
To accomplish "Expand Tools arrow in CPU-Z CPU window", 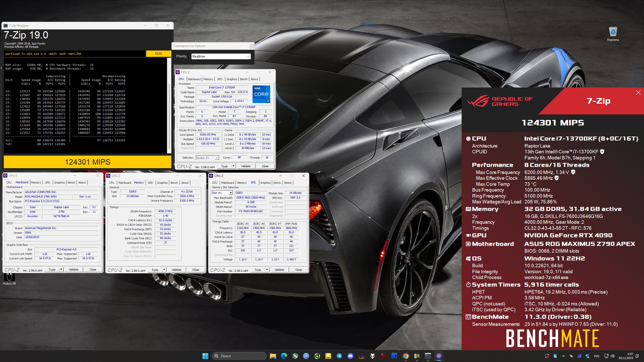I will 233,166.
